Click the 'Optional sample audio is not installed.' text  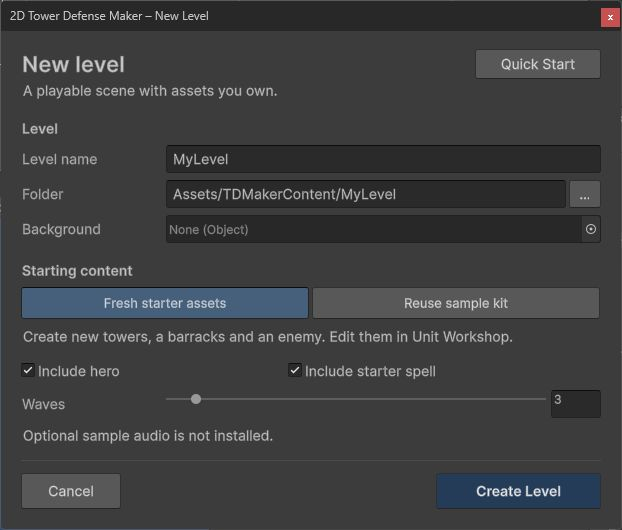[148, 436]
